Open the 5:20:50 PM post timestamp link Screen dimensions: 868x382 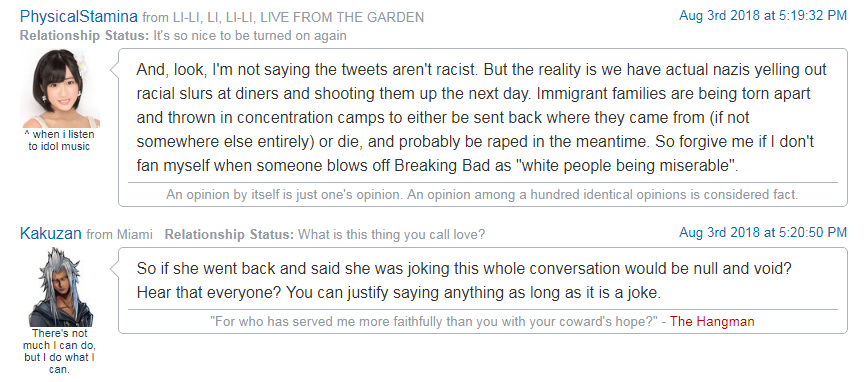click(763, 233)
